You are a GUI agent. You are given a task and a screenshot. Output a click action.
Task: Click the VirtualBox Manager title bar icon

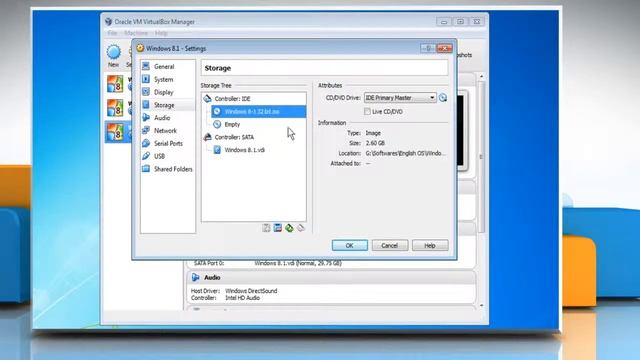click(x=108, y=22)
